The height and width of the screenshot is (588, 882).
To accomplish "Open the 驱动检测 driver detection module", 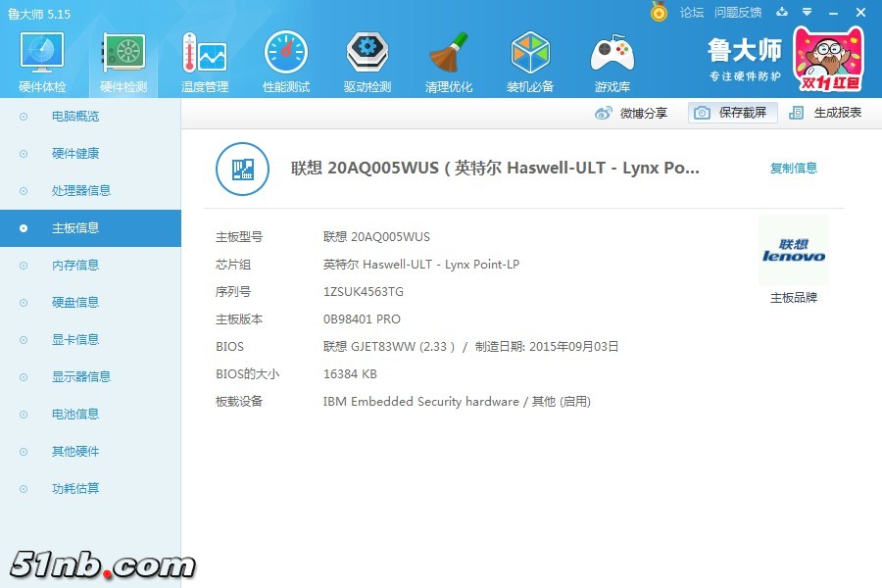I will 367,62.
